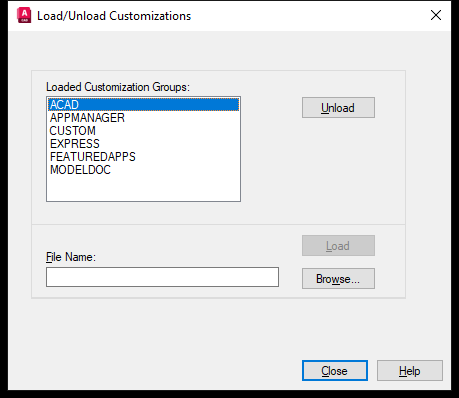The width and height of the screenshot is (459, 398).
Task: Select the ACAD customization group
Action: coord(143,104)
